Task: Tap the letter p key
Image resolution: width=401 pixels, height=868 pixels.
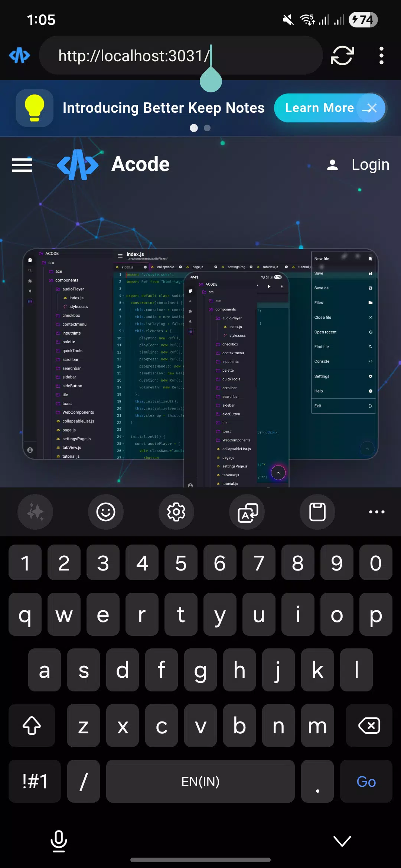Action: [376, 614]
